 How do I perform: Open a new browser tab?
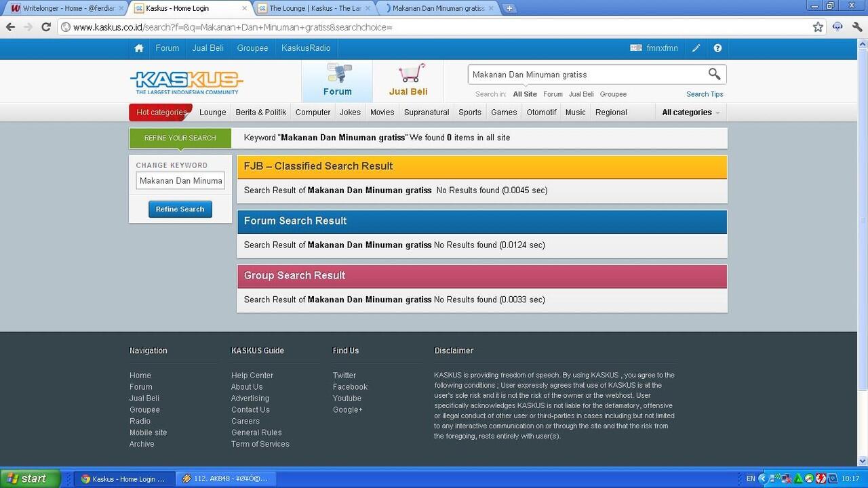(x=509, y=8)
